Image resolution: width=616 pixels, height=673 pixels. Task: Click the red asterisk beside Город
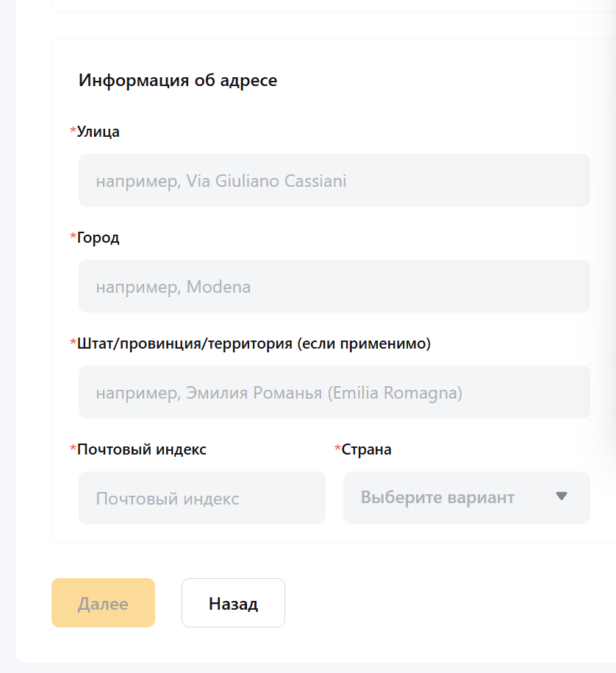coord(73,237)
